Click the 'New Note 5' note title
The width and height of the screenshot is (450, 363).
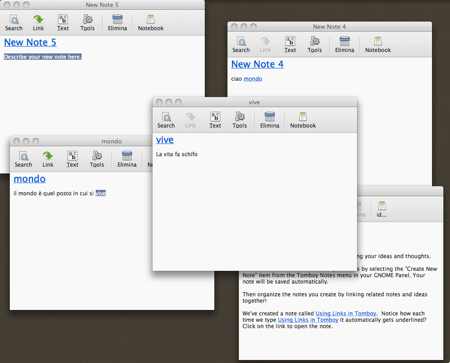point(30,42)
